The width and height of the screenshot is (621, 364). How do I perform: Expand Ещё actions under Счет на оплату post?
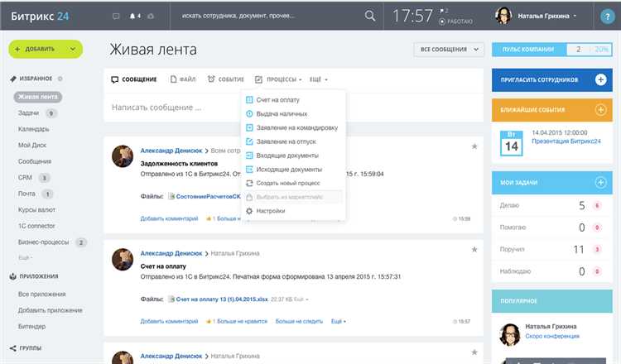point(339,321)
